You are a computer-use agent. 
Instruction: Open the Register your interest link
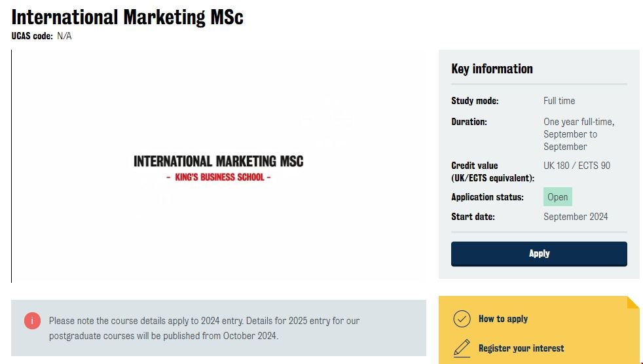tap(521, 348)
